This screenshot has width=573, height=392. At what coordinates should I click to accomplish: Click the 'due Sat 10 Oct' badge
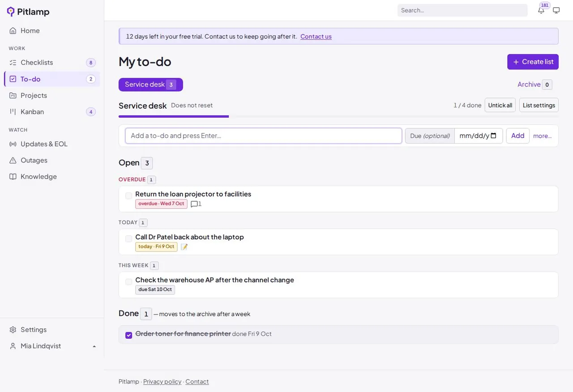coord(155,290)
